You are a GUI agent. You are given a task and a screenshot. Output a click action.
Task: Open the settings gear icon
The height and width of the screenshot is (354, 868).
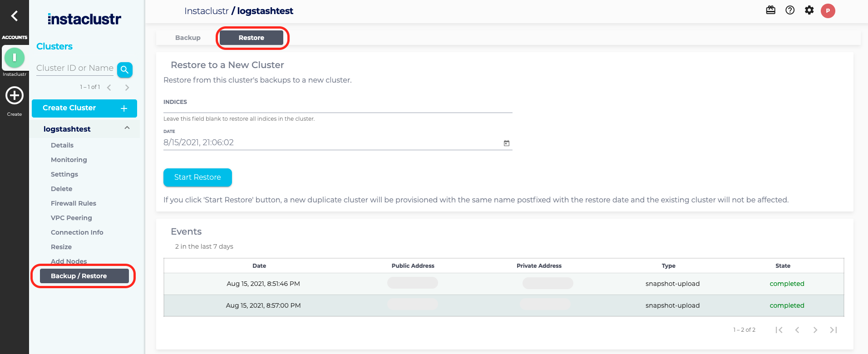(809, 10)
